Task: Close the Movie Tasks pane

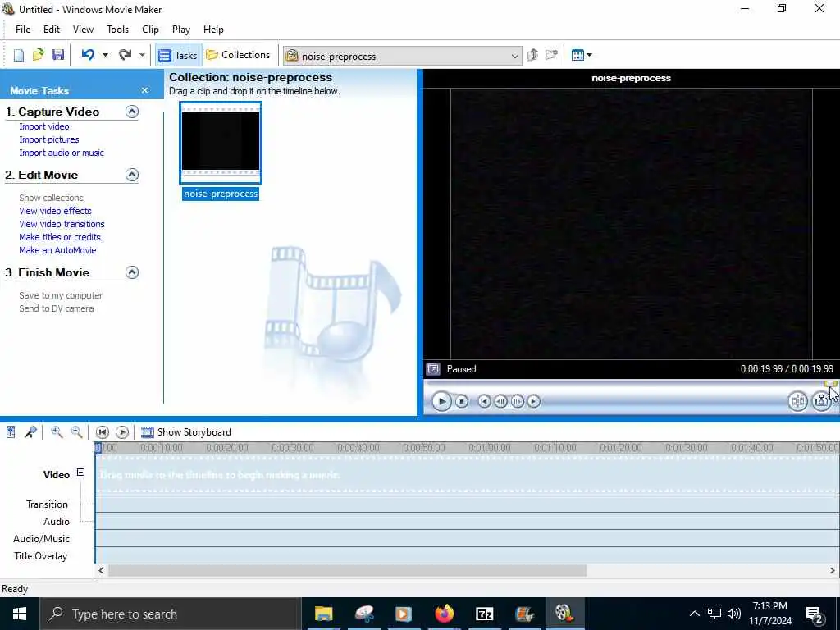Action: coord(144,90)
